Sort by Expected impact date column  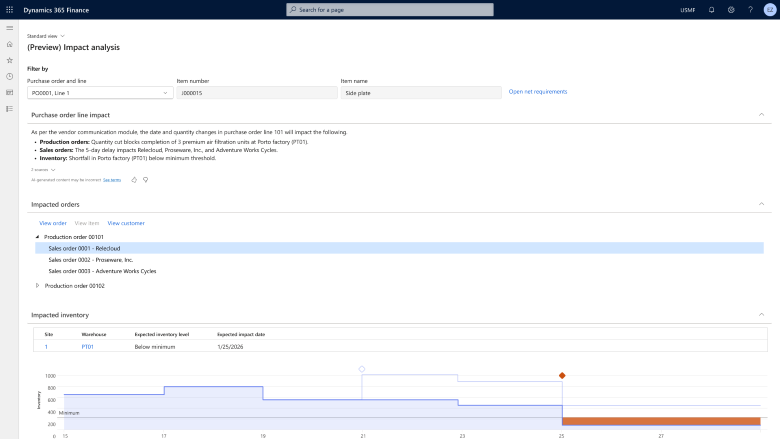click(x=241, y=335)
